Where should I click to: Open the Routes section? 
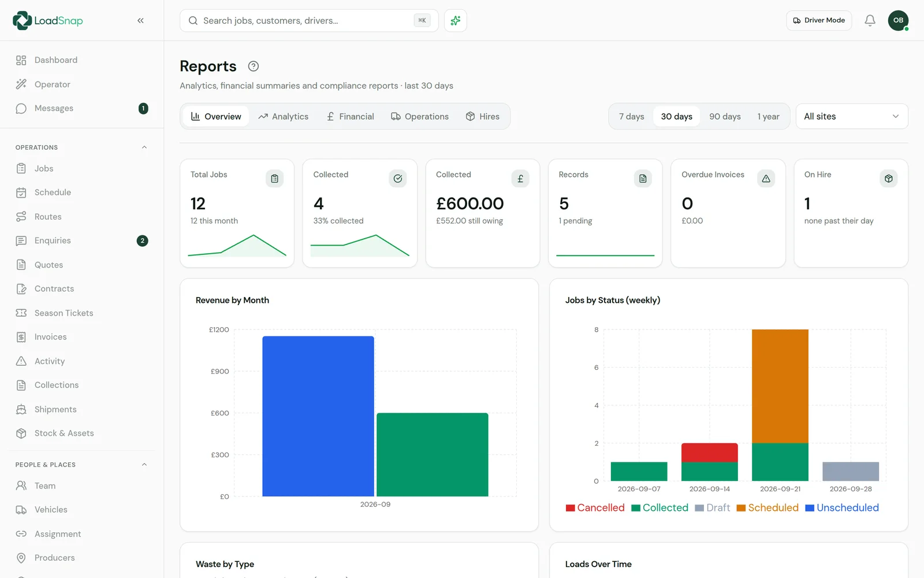81,217
